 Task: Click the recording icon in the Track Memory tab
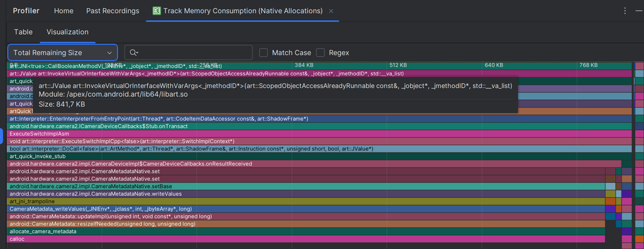point(157,11)
